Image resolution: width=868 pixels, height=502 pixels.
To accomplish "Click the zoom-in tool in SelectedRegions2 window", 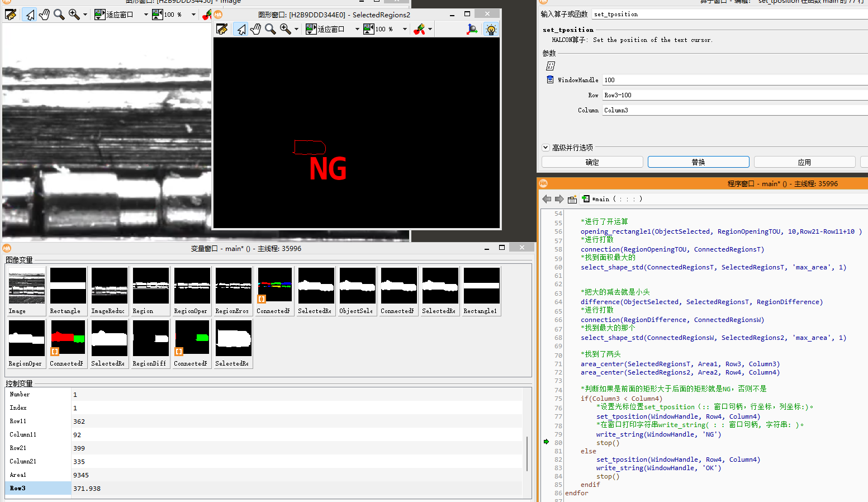I will (285, 29).
